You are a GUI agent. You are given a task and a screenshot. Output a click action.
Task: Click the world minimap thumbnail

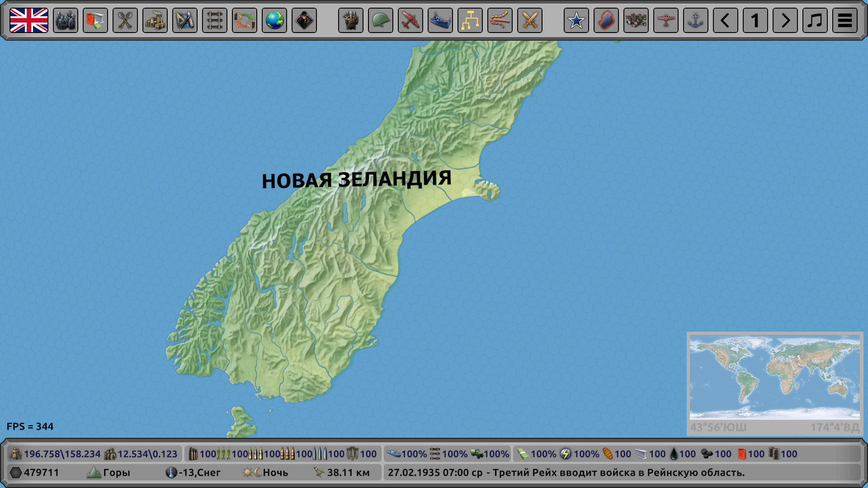pyautogui.click(x=774, y=378)
